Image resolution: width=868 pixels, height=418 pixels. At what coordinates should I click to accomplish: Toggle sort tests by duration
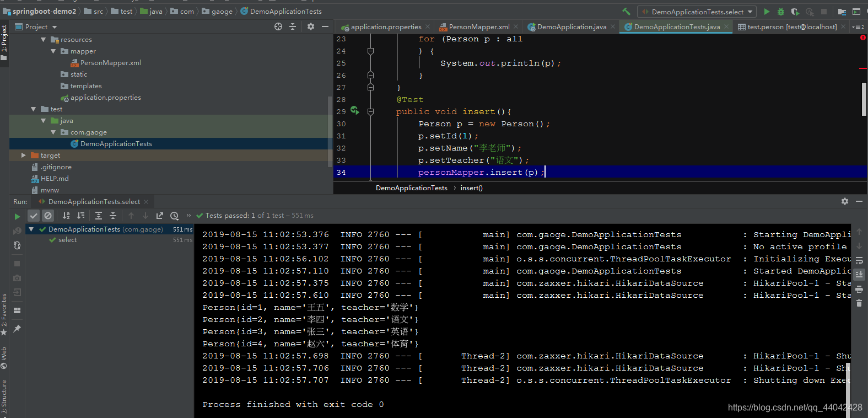[x=80, y=216]
